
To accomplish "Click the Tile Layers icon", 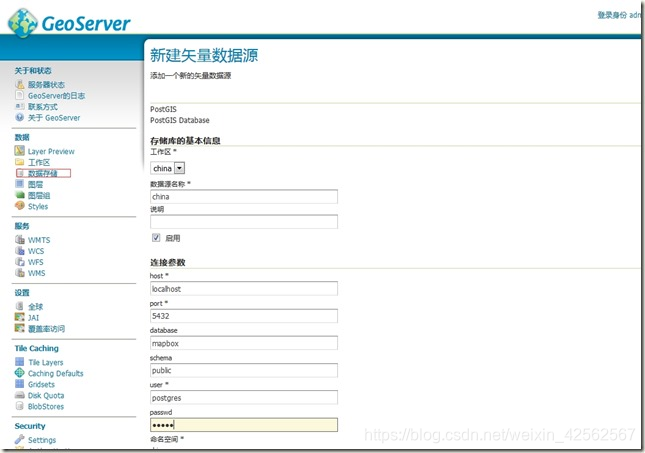I will point(19,362).
